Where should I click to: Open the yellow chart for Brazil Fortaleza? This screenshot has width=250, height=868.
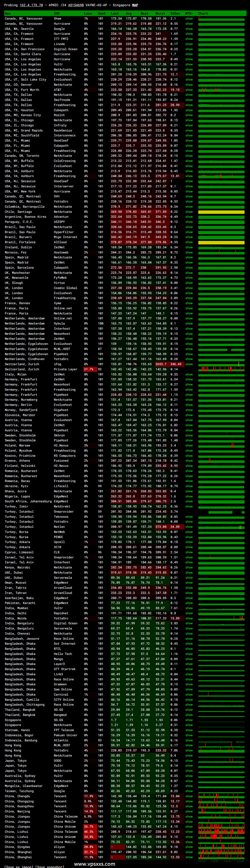[x=221, y=242]
